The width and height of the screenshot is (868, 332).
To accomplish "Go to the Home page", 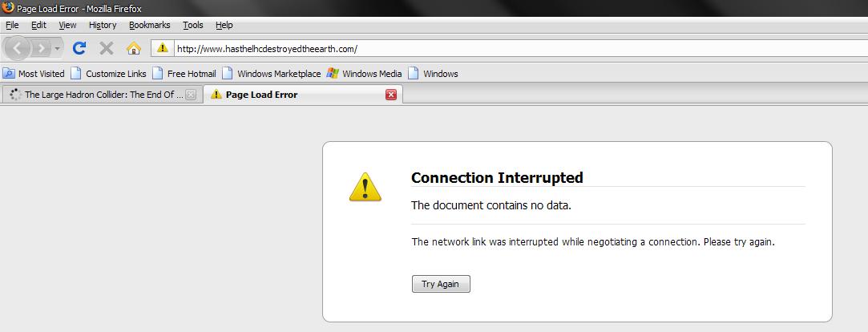I will pos(134,48).
